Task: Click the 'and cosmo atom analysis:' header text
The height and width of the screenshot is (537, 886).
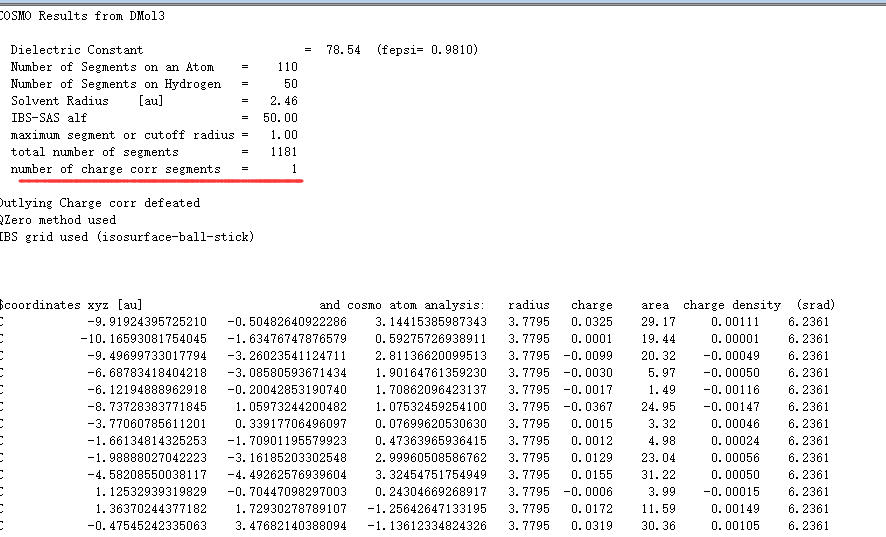Action: click(402, 305)
